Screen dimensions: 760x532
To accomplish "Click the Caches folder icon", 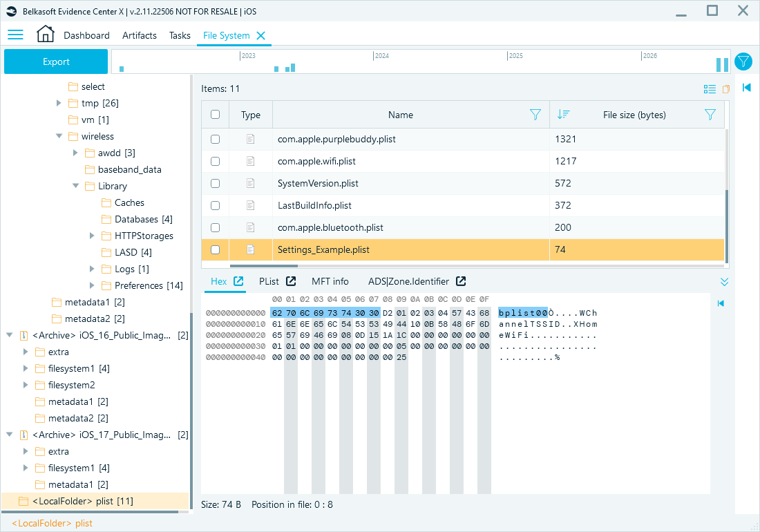I will coord(106,202).
